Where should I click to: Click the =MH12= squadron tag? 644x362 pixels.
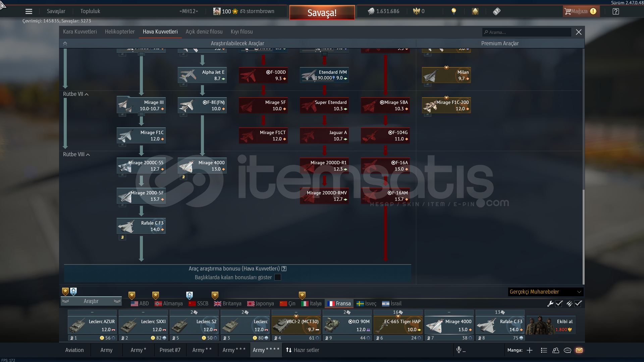pyautogui.click(x=189, y=11)
